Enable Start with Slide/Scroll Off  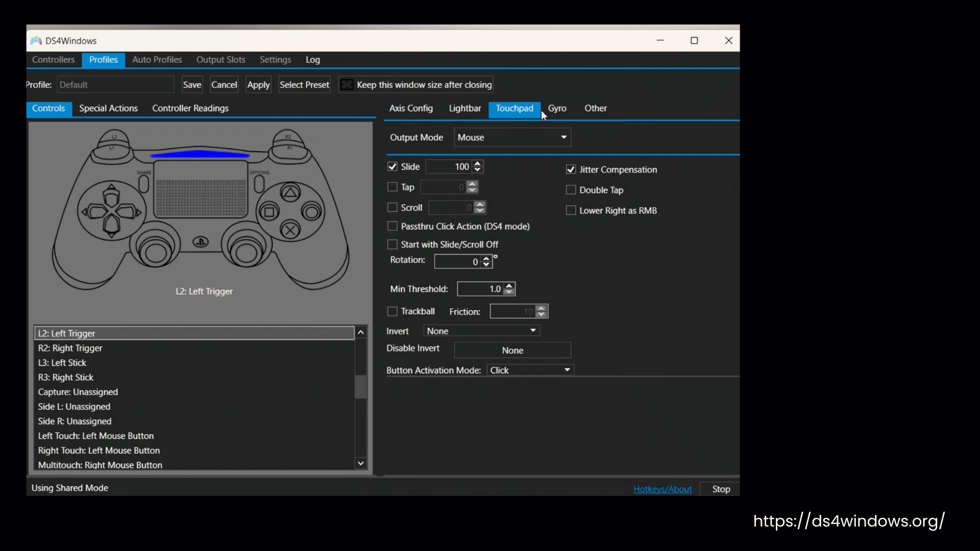(392, 244)
